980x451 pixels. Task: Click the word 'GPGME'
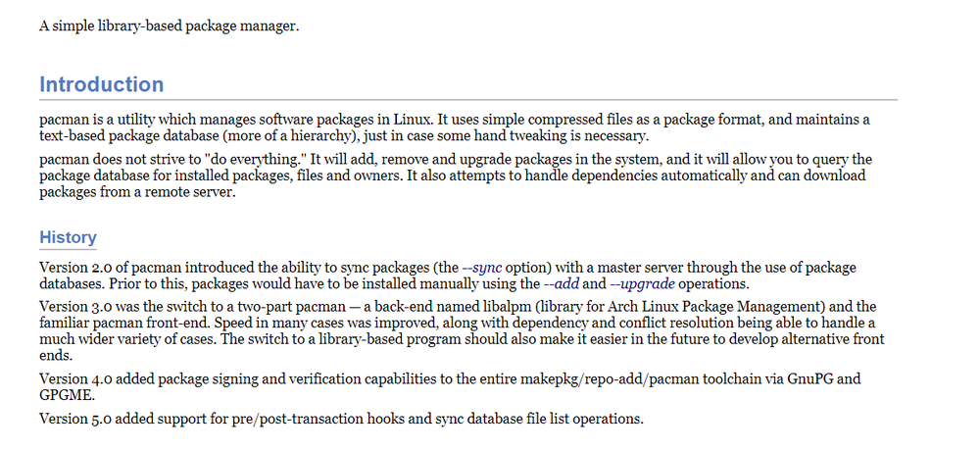click(x=67, y=394)
